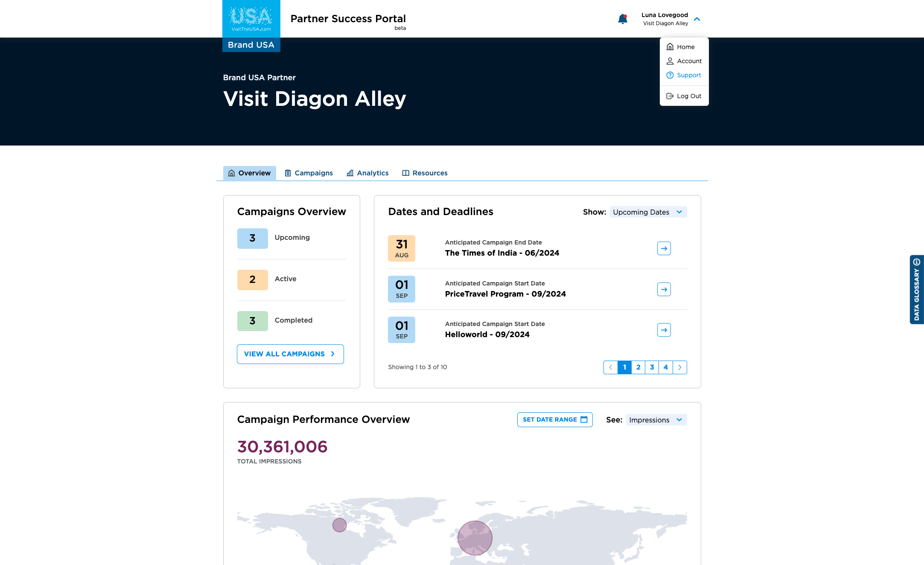This screenshot has height=565, width=924.
Task: Open the Resources tab
Action: coord(425,173)
